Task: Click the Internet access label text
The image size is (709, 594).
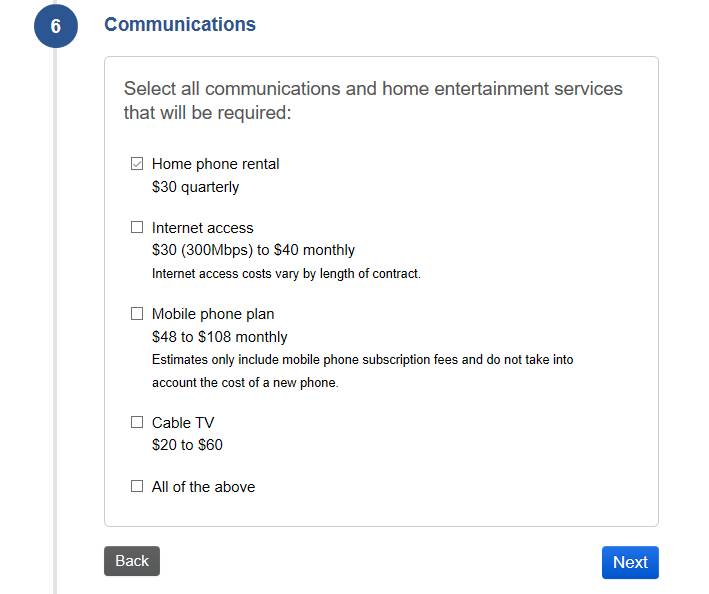Action: 202,228
